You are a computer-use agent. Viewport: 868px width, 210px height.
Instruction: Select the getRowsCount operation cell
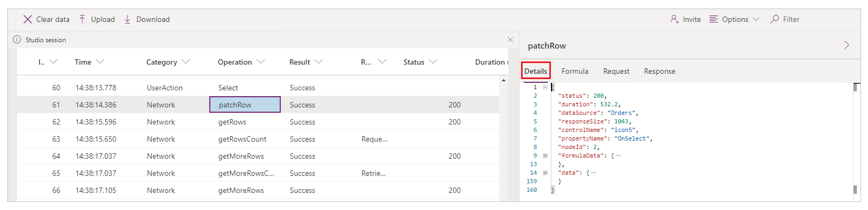pos(242,139)
